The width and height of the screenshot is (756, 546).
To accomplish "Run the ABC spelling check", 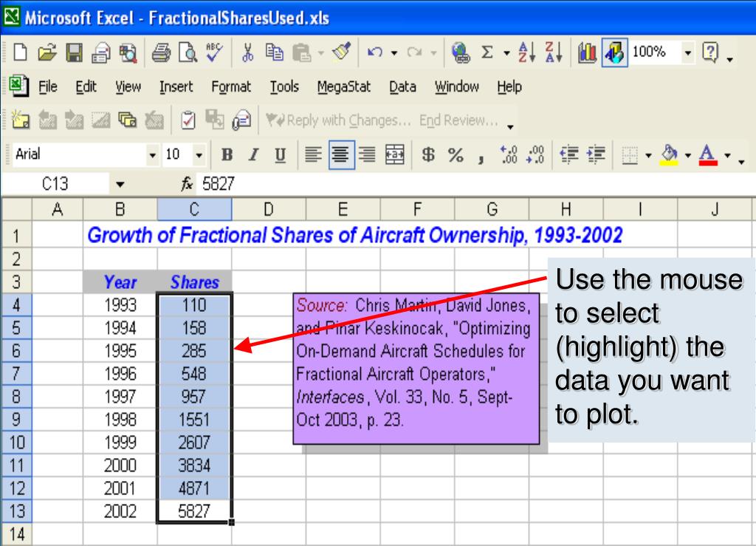I will 214,52.
